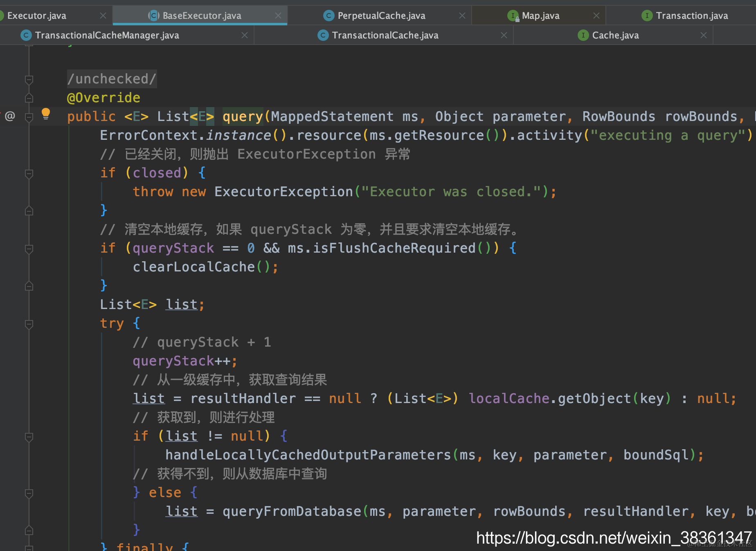The image size is (756, 551).
Task: Click the 'public' keyword of the query method
Action: coord(91,116)
